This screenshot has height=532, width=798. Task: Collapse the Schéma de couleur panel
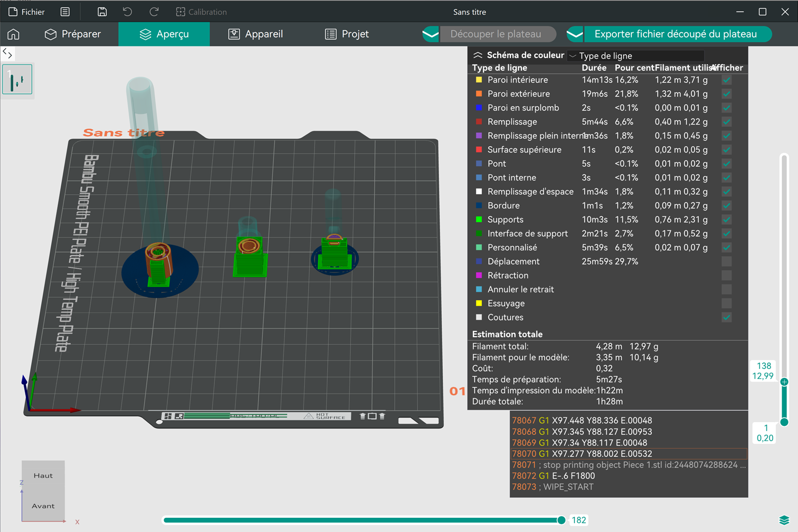point(478,55)
